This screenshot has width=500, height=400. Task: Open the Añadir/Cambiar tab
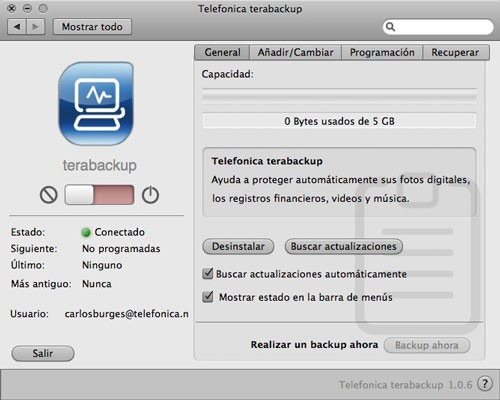295,53
